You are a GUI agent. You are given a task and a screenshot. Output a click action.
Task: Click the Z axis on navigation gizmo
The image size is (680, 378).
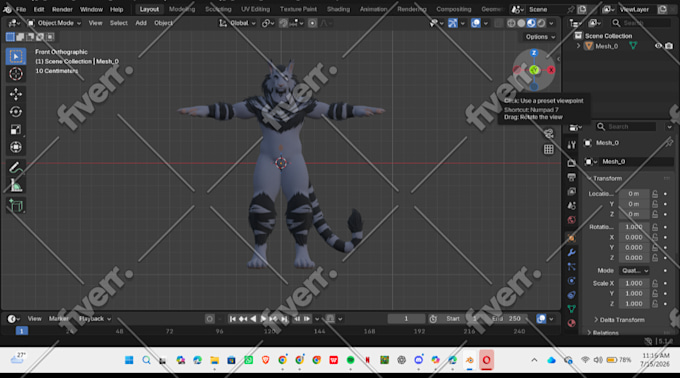(x=534, y=53)
